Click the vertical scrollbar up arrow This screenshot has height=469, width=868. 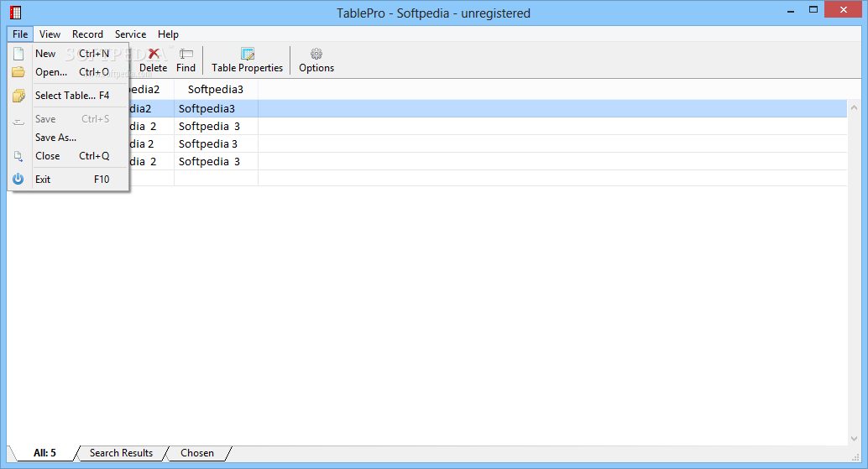855,108
